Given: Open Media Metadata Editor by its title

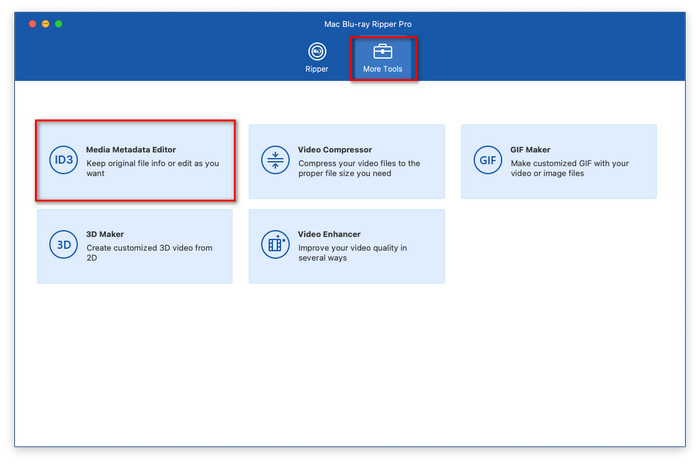Looking at the screenshot, I should click(x=132, y=149).
